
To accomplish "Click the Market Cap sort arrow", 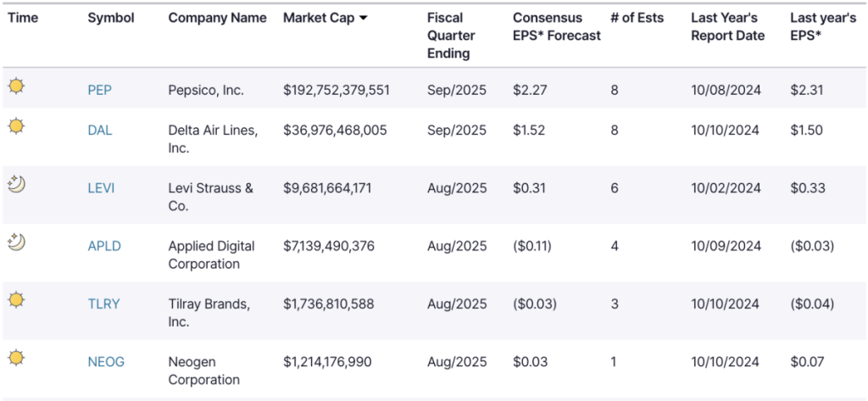I will click(364, 18).
